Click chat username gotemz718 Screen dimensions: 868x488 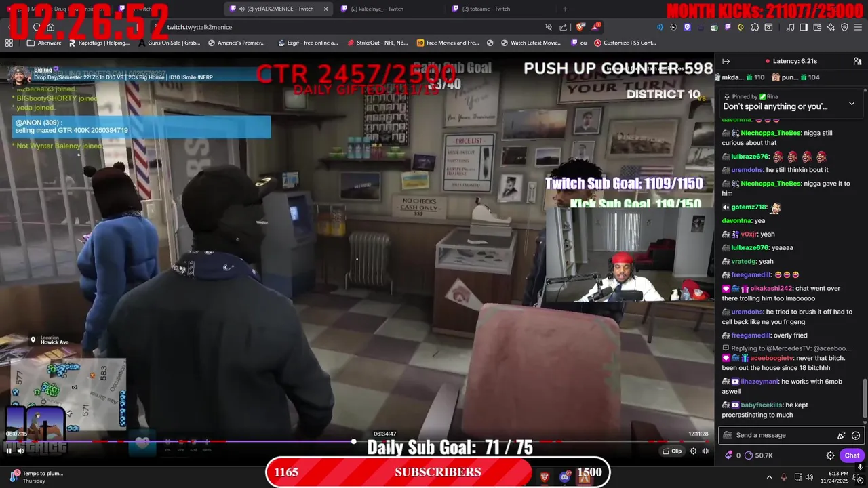(x=749, y=207)
